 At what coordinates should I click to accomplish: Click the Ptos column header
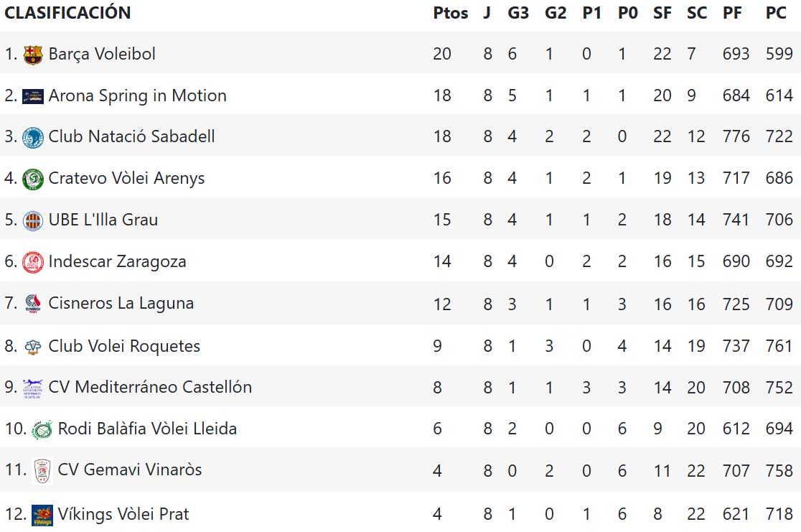click(x=450, y=13)
